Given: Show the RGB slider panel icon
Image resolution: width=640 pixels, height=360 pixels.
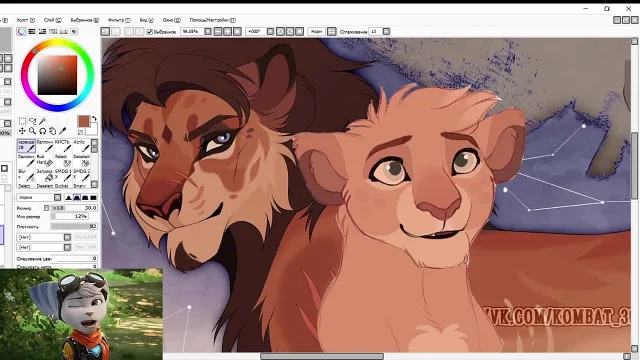Looking at the screenshot, I should click(x=32, y=31).
